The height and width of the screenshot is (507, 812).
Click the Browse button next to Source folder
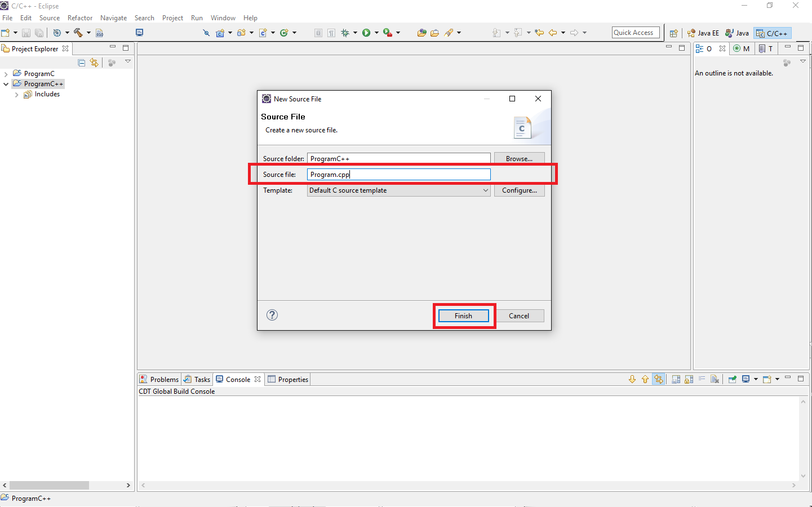coord(518,158)
